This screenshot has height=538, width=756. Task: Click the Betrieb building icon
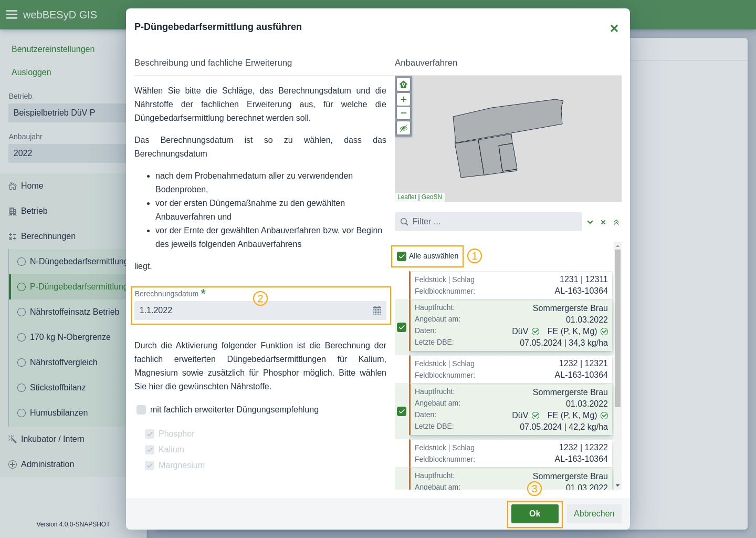tap(13, 211)
